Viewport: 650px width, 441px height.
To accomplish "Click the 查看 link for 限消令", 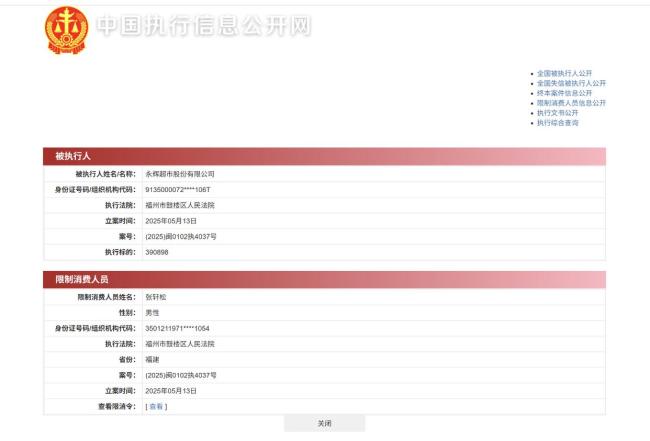I will click(156, 406).
